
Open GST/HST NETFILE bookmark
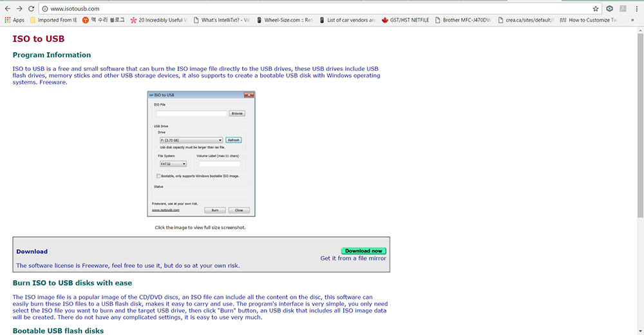click(x=405, y=20)
